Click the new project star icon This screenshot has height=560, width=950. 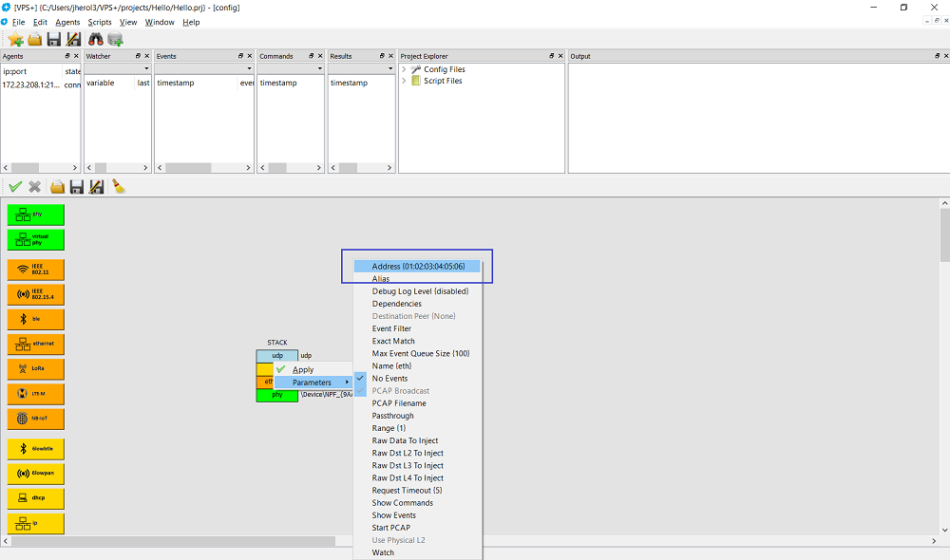tap(15, 39)
